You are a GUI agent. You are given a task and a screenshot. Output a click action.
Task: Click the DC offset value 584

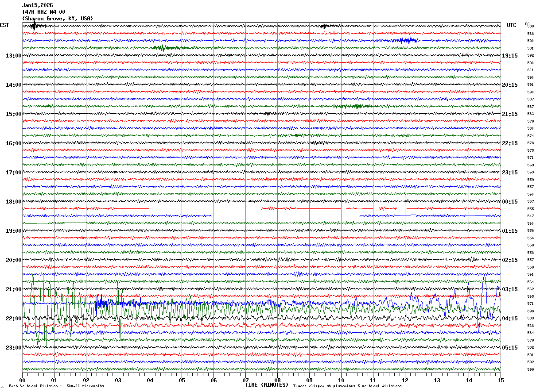530,333
